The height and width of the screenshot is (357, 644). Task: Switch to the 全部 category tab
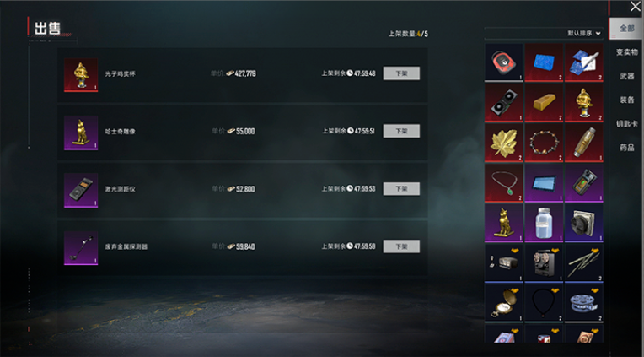coord(626,29)
